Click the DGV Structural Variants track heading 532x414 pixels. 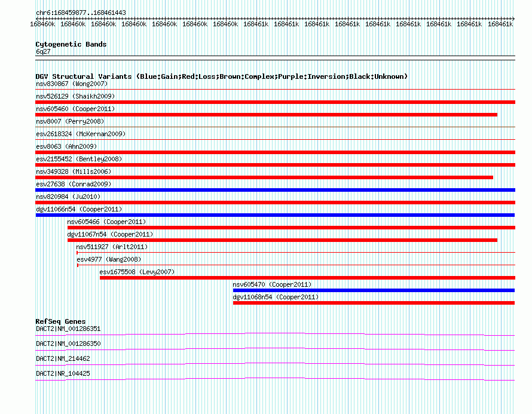coord(222,76)
